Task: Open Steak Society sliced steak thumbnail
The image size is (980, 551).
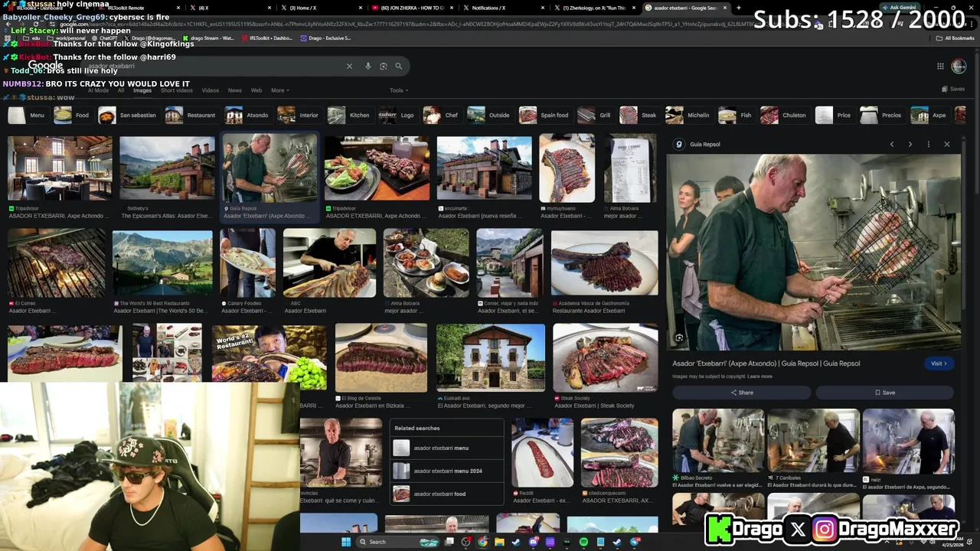Action: pyautogui.click(x=605, y=358)
